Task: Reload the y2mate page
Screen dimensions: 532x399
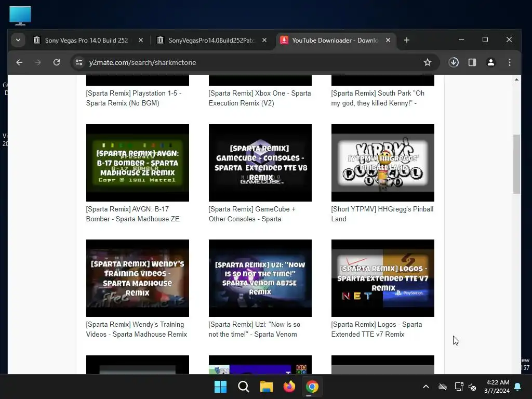Action: tap(57, 62)
